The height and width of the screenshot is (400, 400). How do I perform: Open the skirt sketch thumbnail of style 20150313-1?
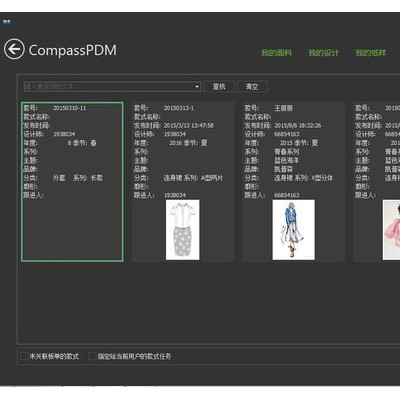pyautogui.click(x=183, y=230)
